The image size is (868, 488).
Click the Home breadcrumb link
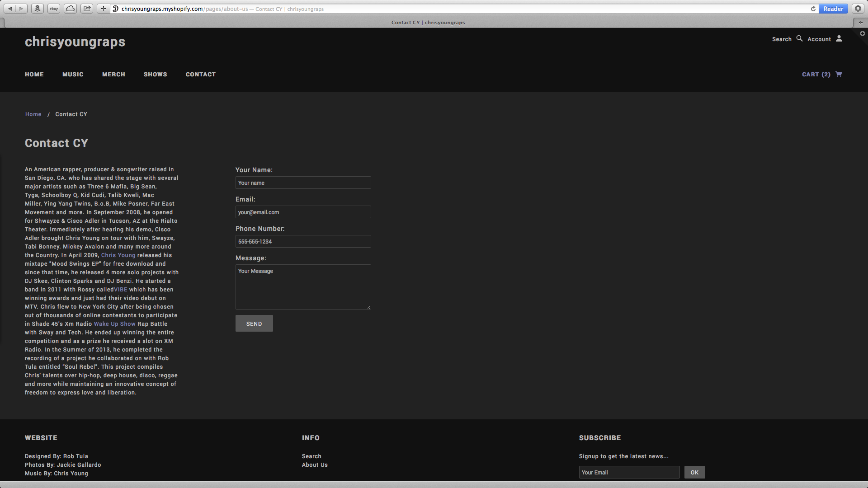coord(33,114)
